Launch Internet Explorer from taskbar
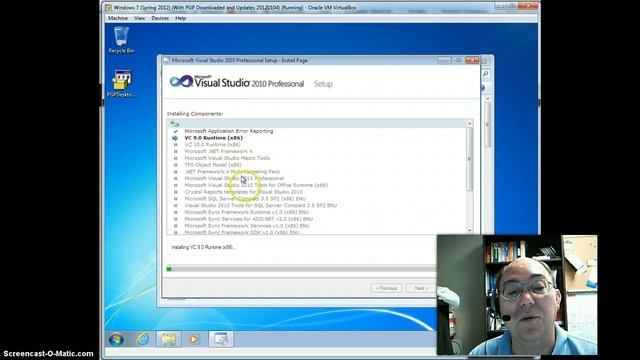 click(142, 339)
